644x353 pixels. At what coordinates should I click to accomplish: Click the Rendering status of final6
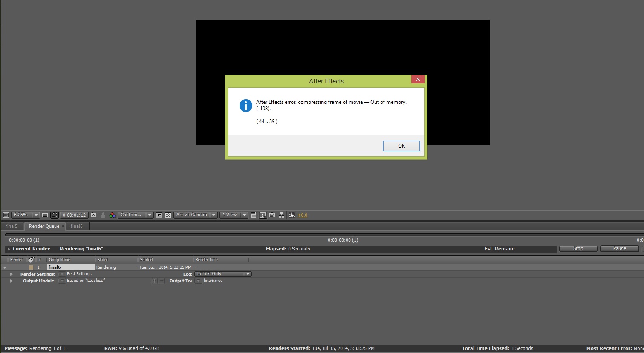tap(106, 267)
